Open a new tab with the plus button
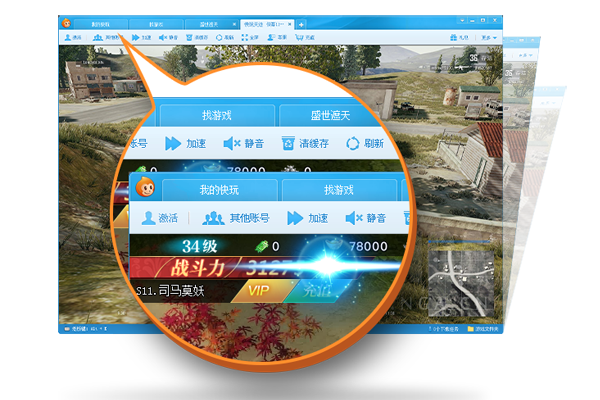600x400 pixels. 302,25
